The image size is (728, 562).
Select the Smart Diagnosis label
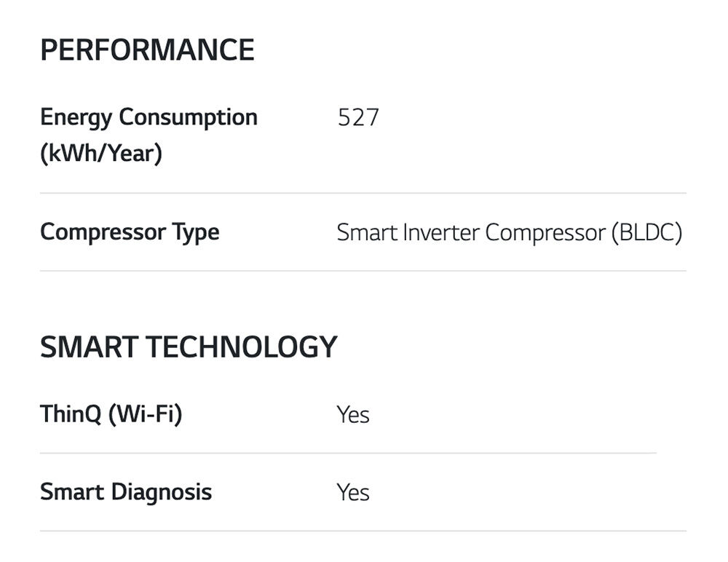pyautogui.click(x=126, y=492)
